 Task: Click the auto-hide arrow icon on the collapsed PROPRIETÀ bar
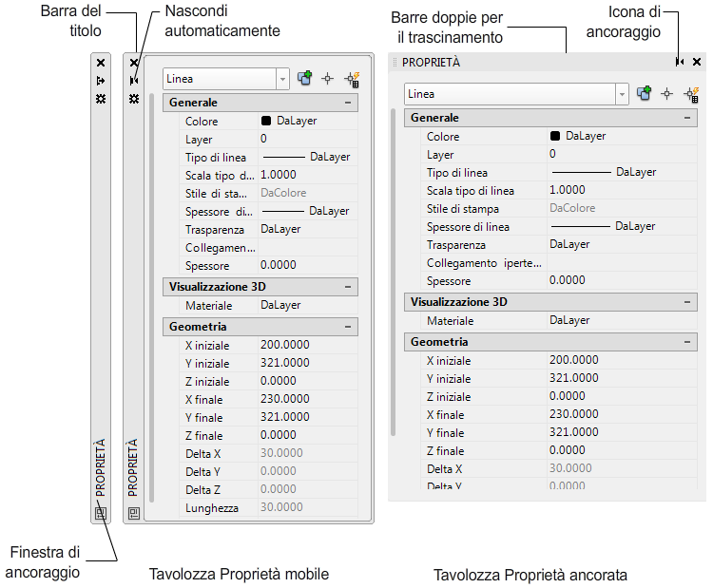pyautogui.click(x=101, y=81)
